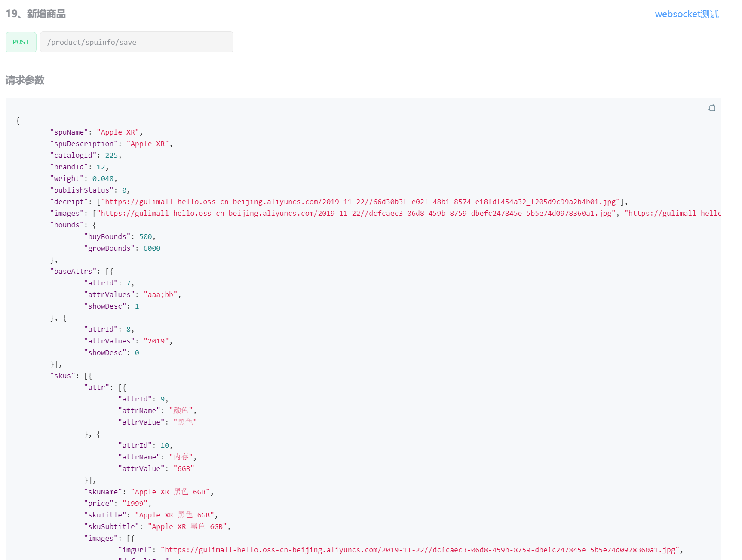
Task: Click the "baseAttrs": [{ line
Action: [82, 272]
